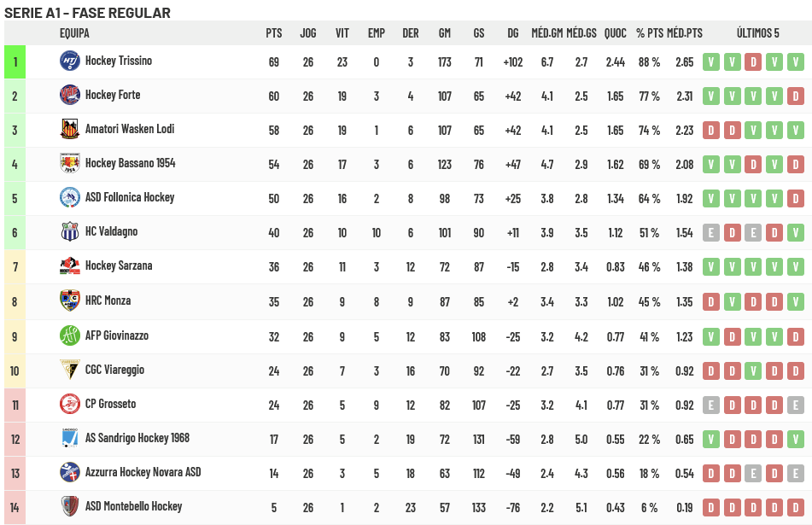Click HC Valdagno striped shield logo

69,232
